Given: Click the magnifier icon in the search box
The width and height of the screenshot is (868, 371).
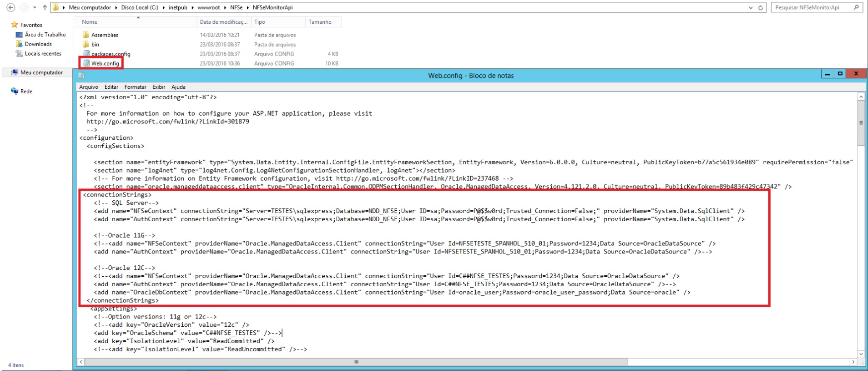Looking at the screenshot, I should 856,7.
